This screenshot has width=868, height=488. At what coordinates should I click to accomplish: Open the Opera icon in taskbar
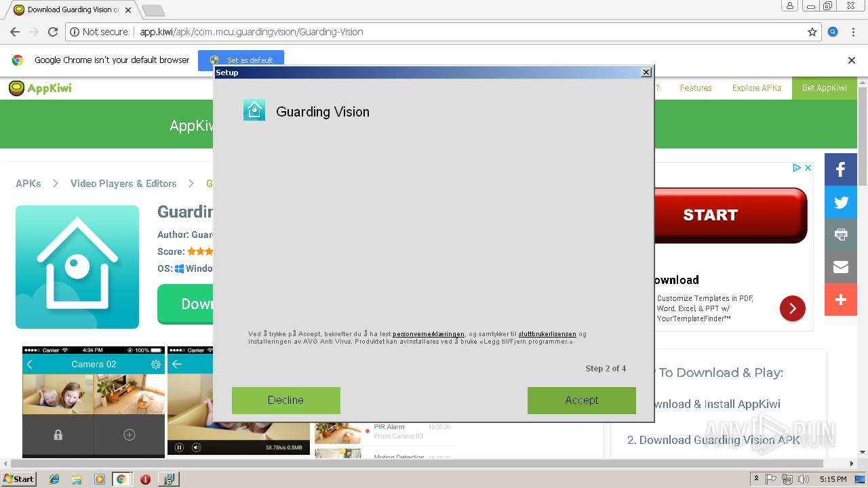click(x=145, y=479)
